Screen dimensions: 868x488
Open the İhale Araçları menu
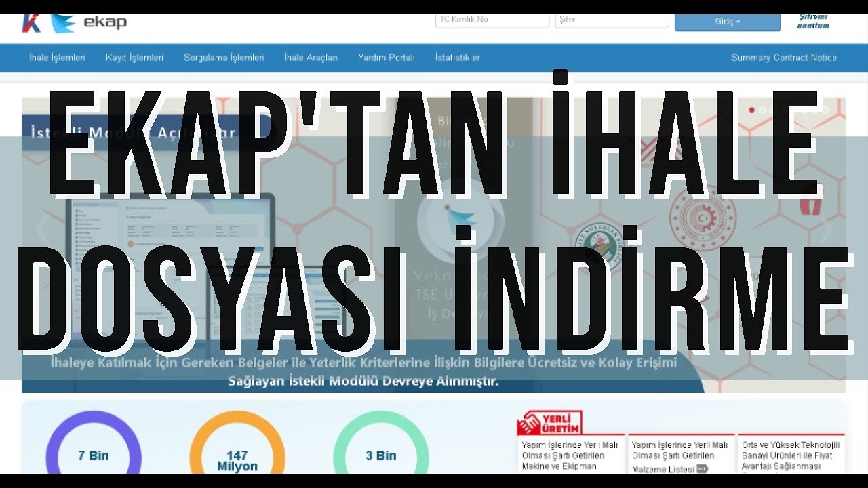click(311, 58)
